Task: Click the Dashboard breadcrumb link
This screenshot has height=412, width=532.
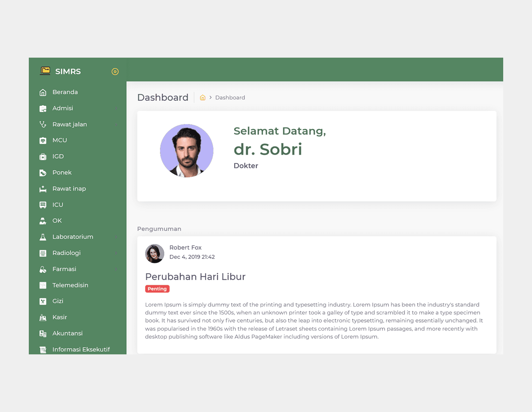Action: (230, 97)
